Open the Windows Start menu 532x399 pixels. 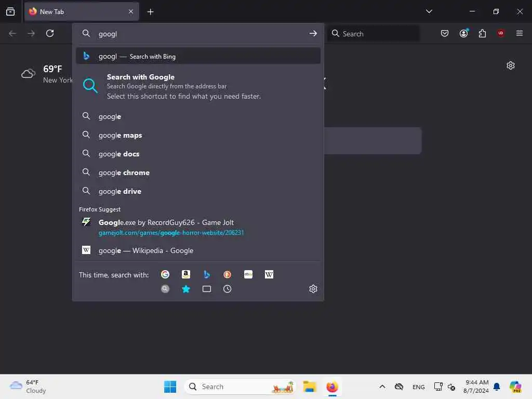point(170,387)
